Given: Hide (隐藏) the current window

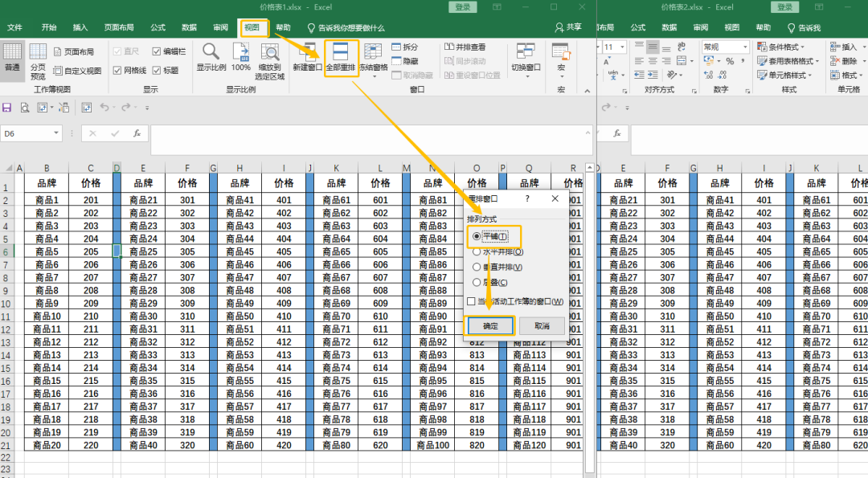Looking at the screenshot, I should (404, 61).
